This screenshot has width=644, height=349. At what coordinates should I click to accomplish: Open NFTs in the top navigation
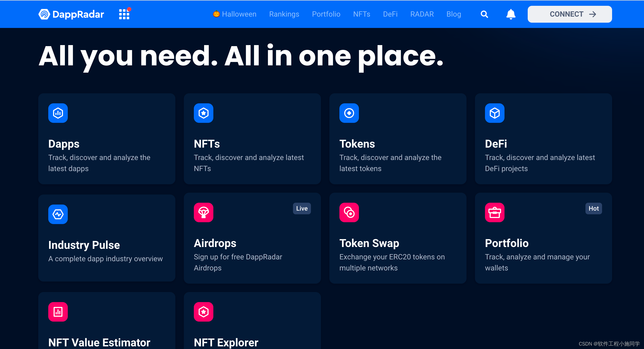point(362,14)
